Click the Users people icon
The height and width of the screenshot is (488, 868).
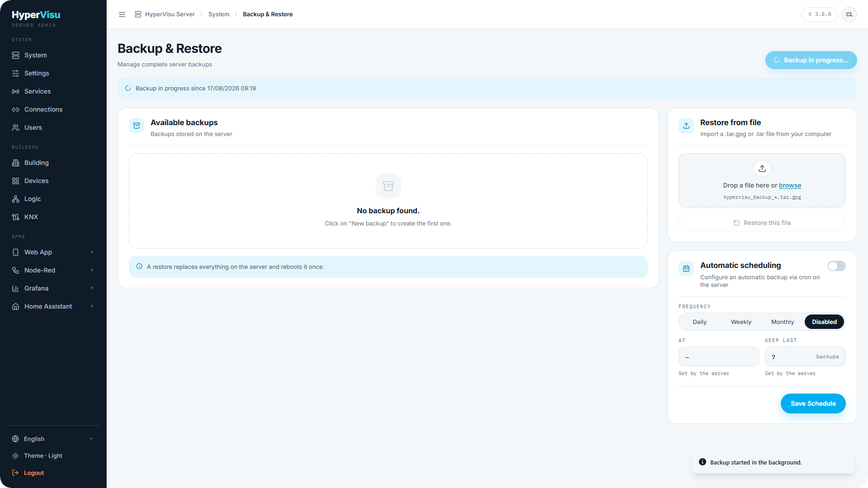coord(15,127)
